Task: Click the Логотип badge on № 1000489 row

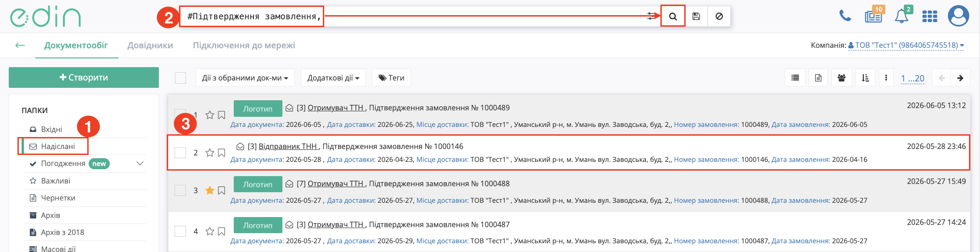Action: pyautogui.click(x=258, y=109)
